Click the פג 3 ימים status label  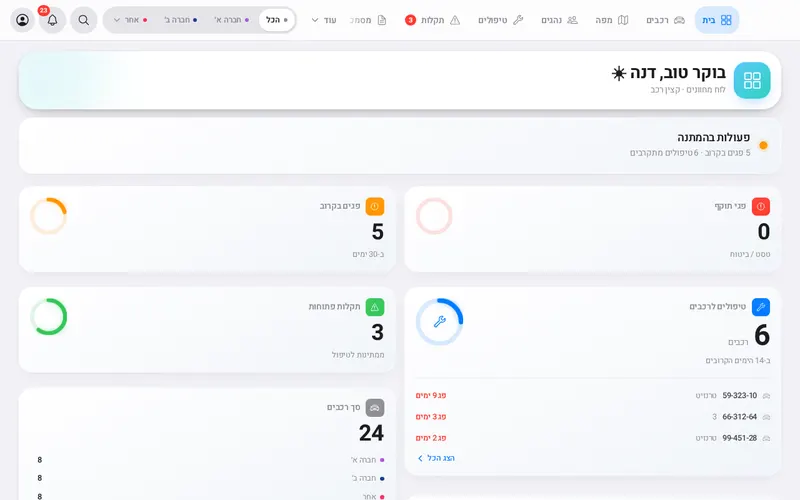coord(431,417)
